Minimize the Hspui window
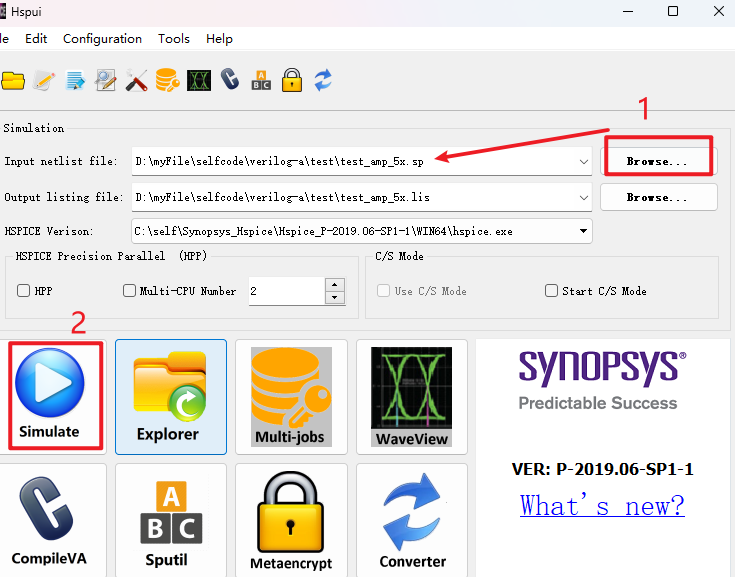 (628, 11)
